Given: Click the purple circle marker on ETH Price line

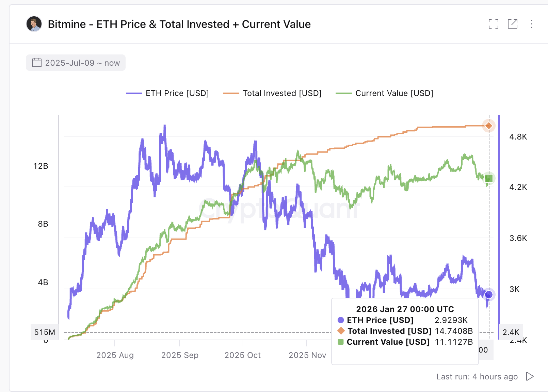Looking at the screenshot, I should coord(489,295).
